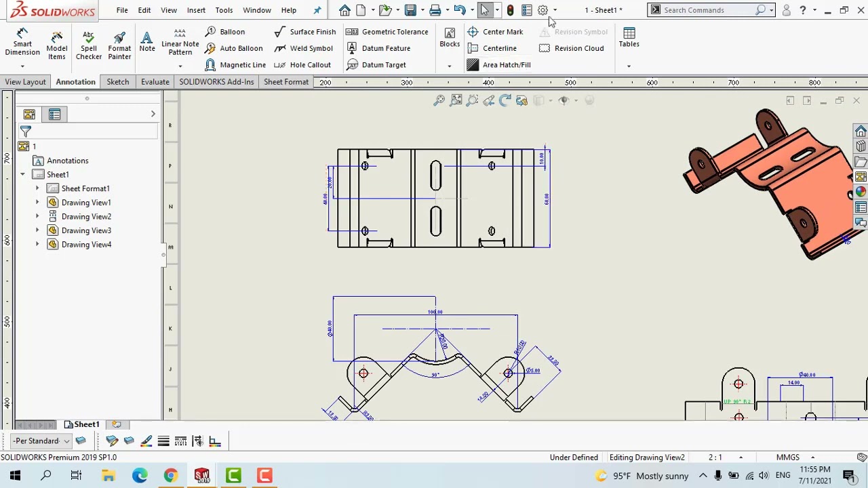The height and width of the screenshot is (488, 868).
Task: Expand the Drawing View1 node
Action: point(37,203)
